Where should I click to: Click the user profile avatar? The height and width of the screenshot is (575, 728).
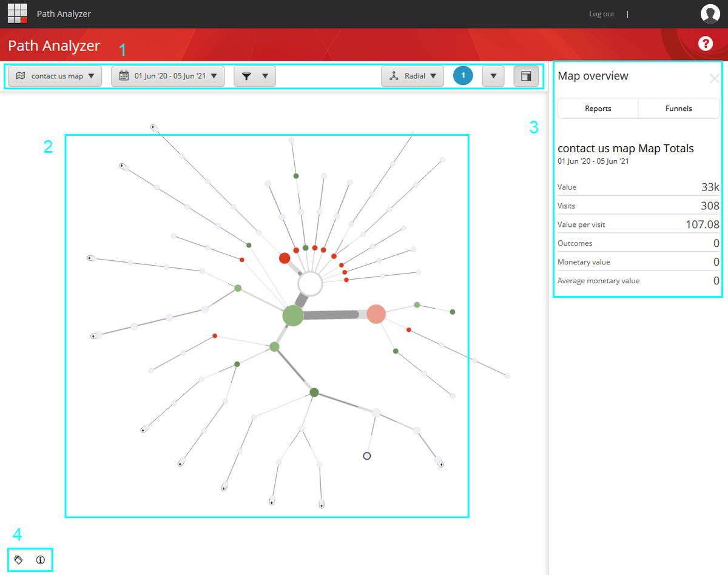710,13
